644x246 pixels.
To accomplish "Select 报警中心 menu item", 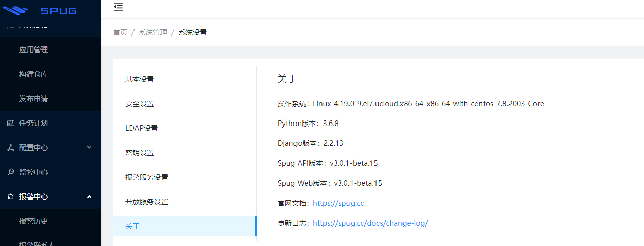I will [x=50, y=196].
